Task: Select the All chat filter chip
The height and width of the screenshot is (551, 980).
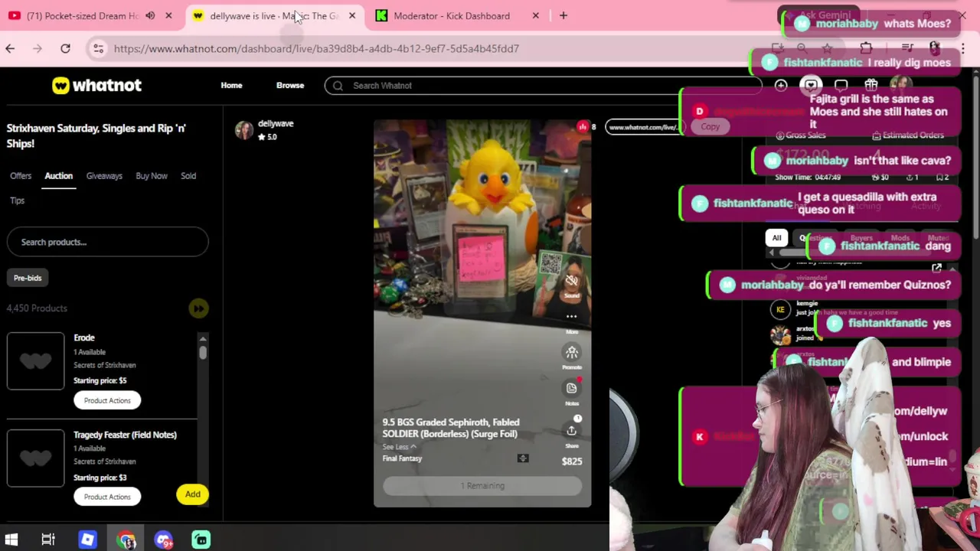Action: tap(776, 238)
